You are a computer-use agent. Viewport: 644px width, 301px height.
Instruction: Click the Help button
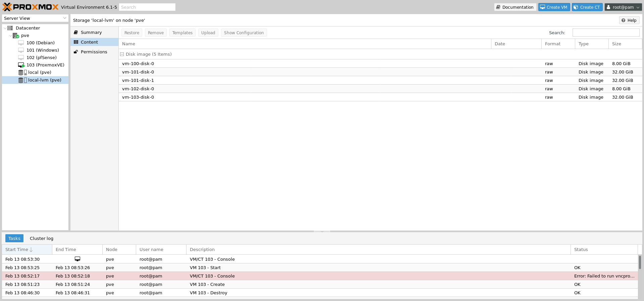click(x=629, y=20)
